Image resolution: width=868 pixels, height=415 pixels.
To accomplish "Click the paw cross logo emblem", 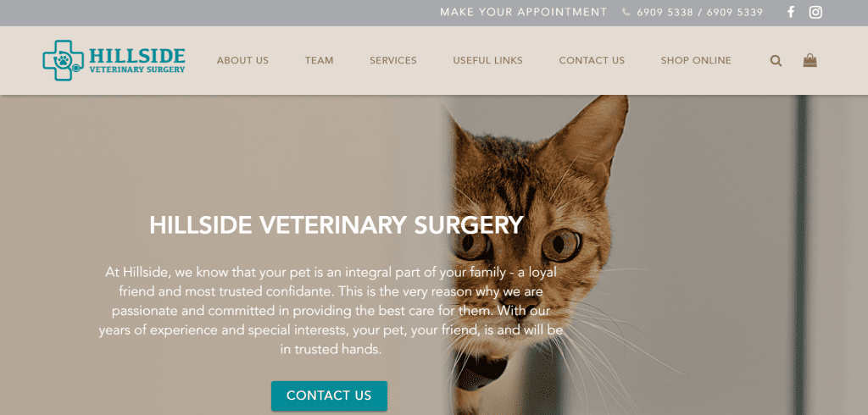I will point(64,60).
